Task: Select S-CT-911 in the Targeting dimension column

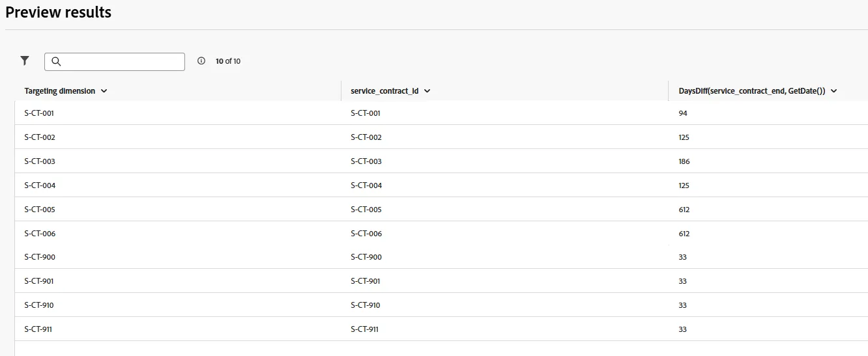Action: pyautogui.click(x=38, y=329)
